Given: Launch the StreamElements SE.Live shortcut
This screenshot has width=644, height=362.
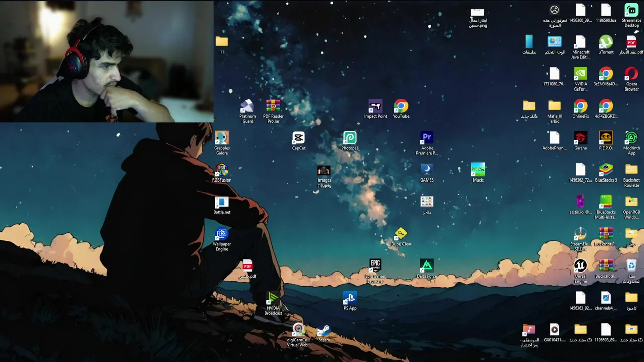Looking at the screenshot, I should tap(580, 239).
